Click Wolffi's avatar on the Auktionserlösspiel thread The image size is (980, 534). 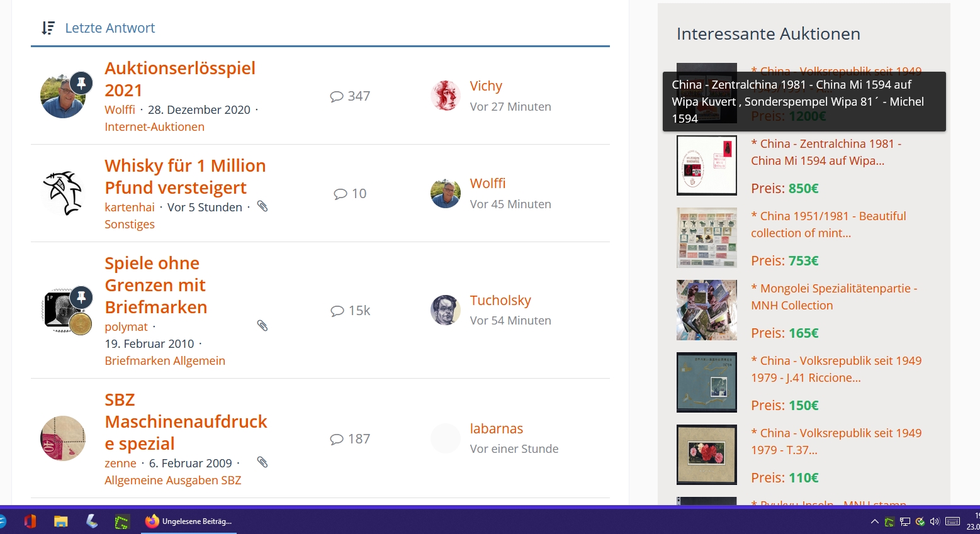click(62, 96)
